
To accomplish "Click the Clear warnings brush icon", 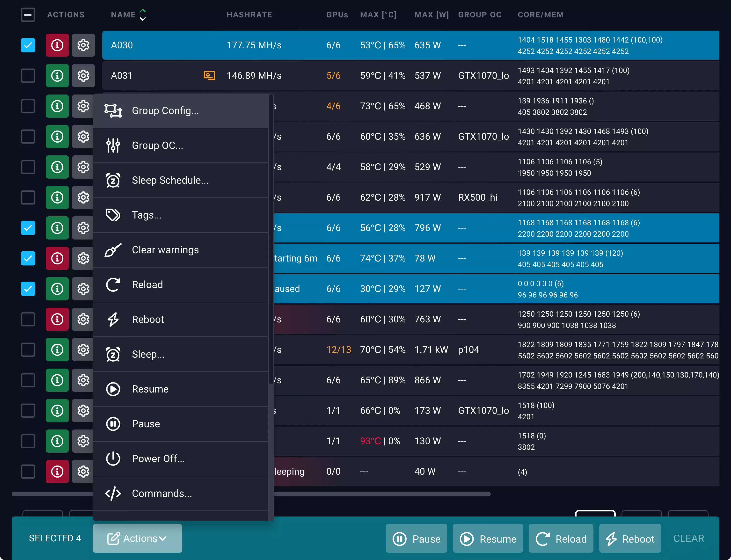I will [113, 250].
